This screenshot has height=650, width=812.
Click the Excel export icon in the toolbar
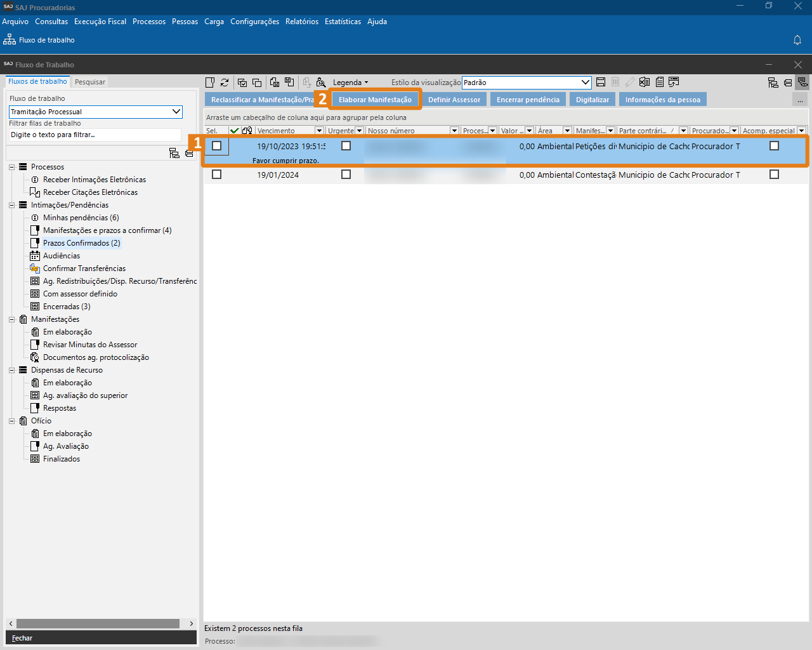(x=645, y=83)
